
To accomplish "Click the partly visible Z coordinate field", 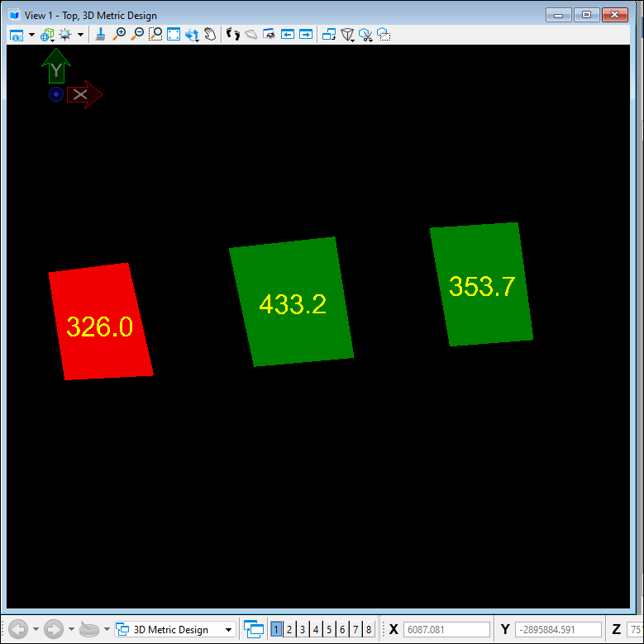I will click(x=635, y=629).
